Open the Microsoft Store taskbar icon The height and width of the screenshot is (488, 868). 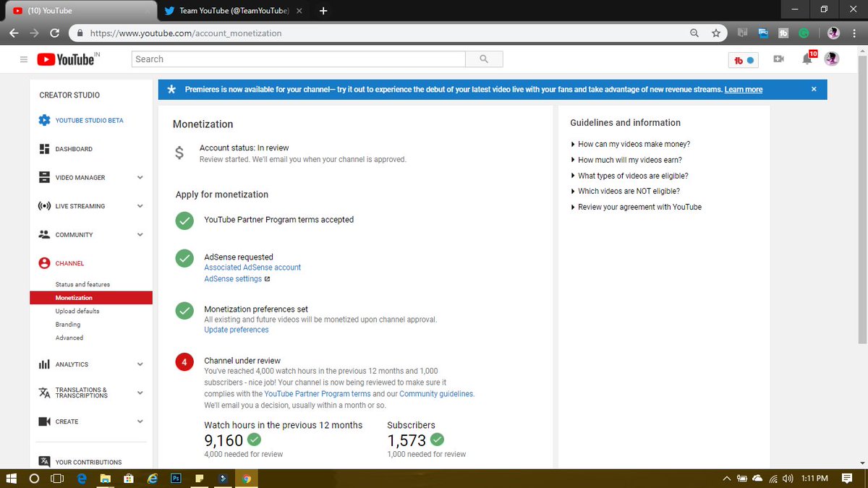129,479
